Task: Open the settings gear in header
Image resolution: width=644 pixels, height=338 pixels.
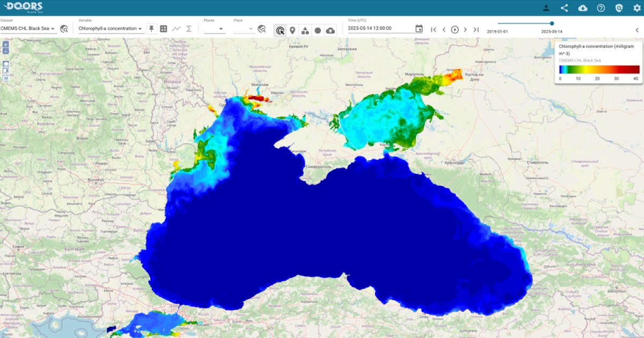Action: 638,8
